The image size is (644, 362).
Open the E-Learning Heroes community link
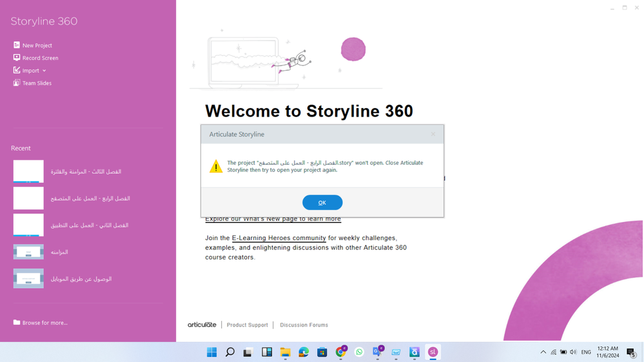click(x=279, y=238)
